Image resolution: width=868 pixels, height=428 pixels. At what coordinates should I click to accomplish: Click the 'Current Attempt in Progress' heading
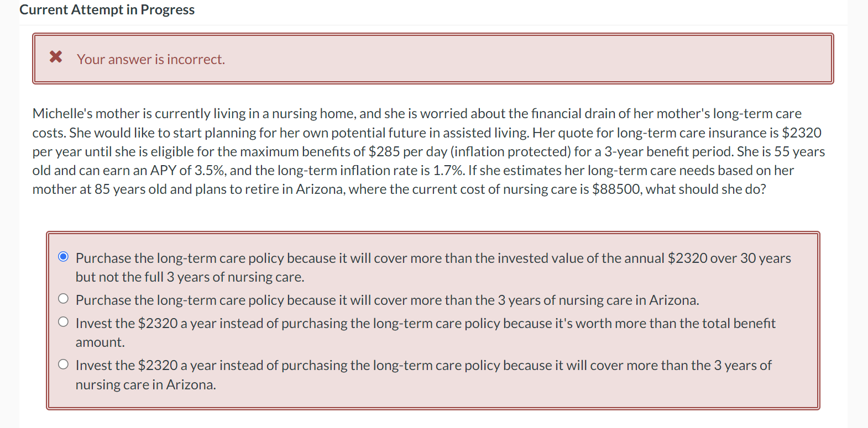[107, 9]
